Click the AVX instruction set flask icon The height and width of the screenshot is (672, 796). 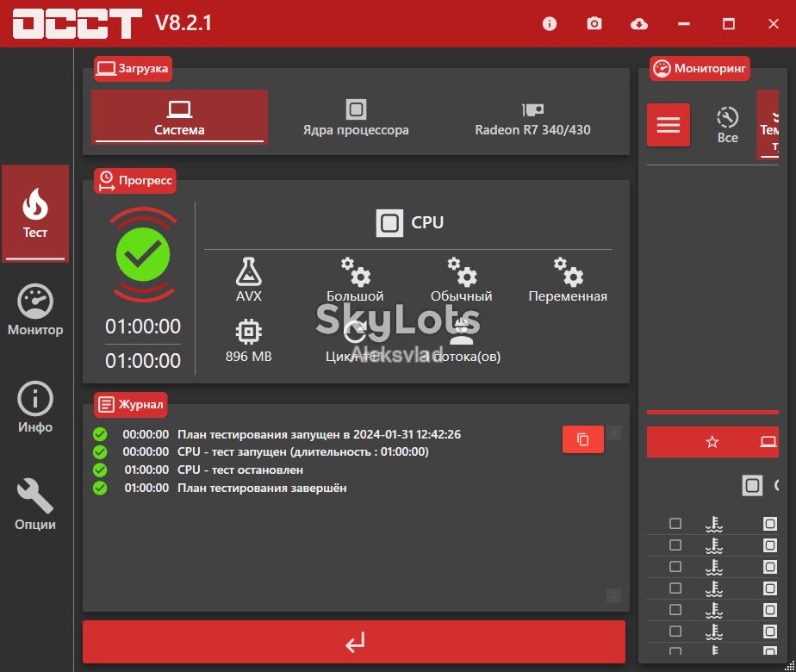pos(249,271)
